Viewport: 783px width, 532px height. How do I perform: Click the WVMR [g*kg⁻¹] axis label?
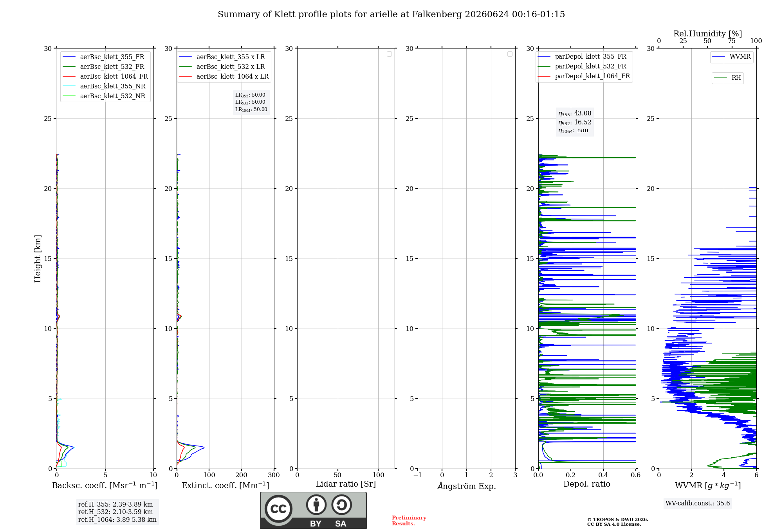(x=708, y=485)
